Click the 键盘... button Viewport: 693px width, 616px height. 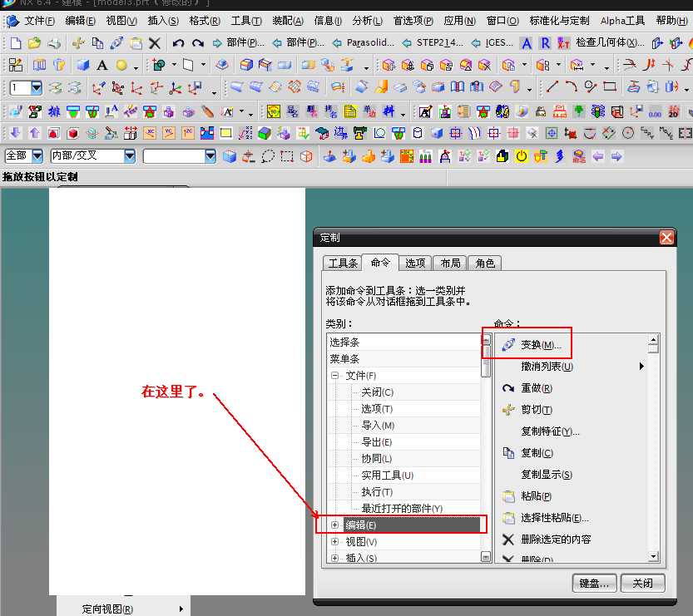pos(595,584)
